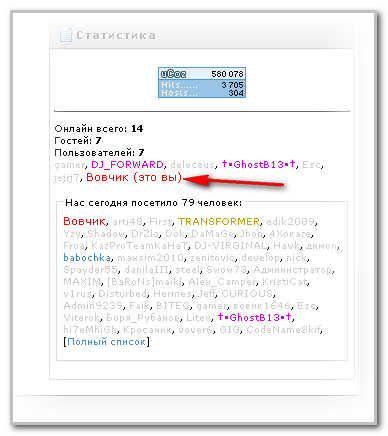Open Jhon user profile
388x436 pixels.
[251, 234]
